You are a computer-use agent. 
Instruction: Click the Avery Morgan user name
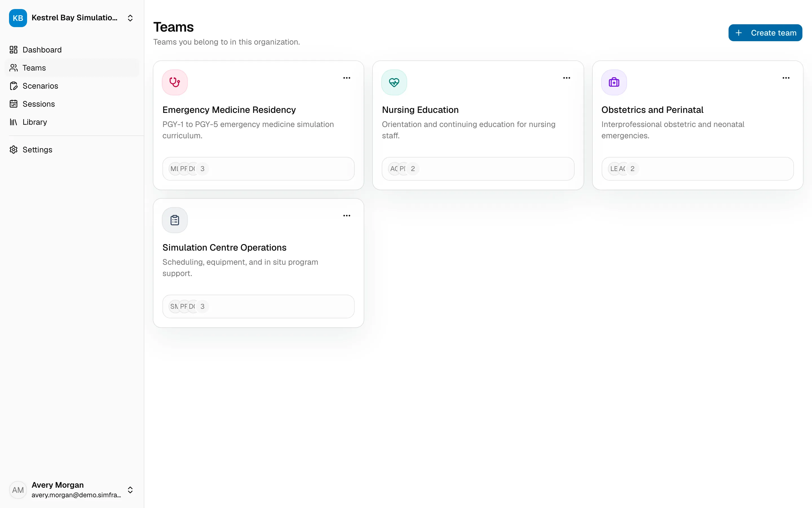58,485
